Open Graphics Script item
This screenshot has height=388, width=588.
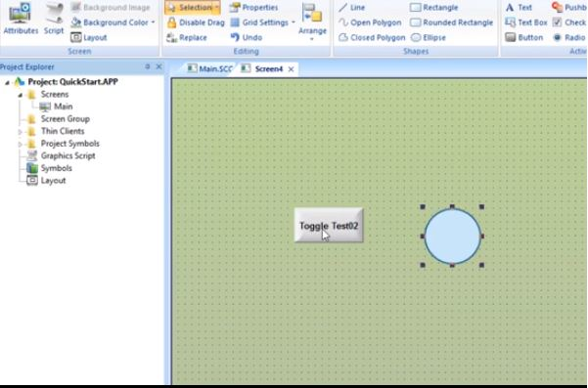coord(68,155)
